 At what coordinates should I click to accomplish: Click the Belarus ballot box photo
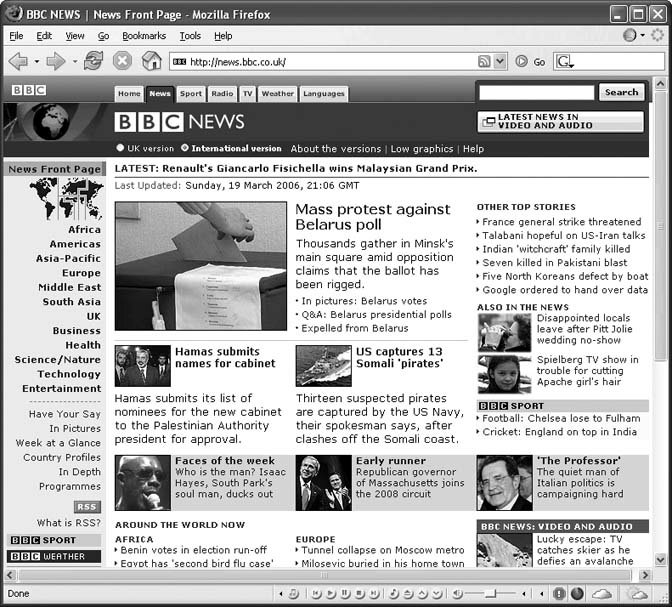201,266
